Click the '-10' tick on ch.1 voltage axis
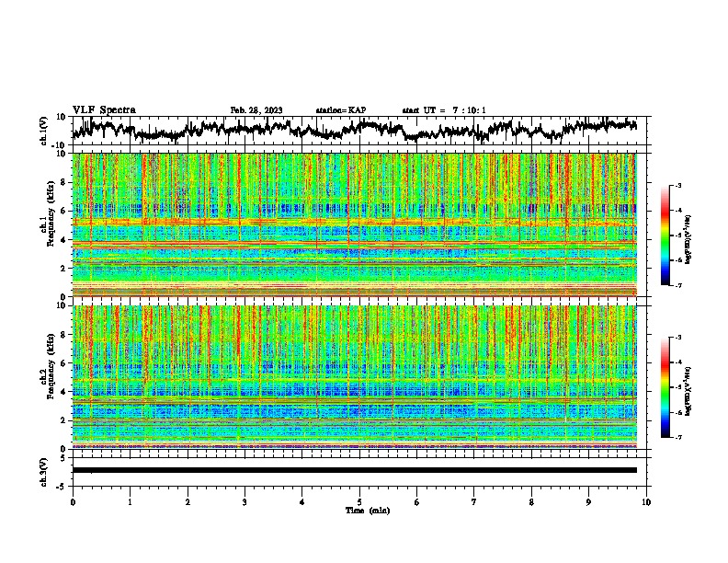 60,145
